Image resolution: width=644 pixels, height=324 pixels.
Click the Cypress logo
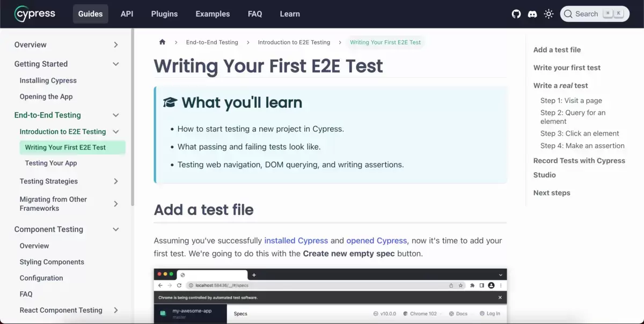(35, 14)
